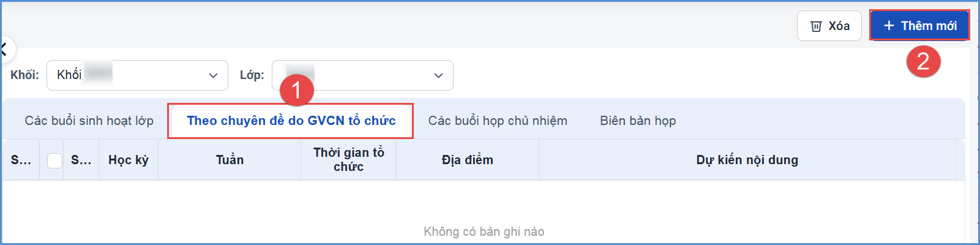
Task: Click the Khối dropdown chevron arrow
Action: click(213, 75)
